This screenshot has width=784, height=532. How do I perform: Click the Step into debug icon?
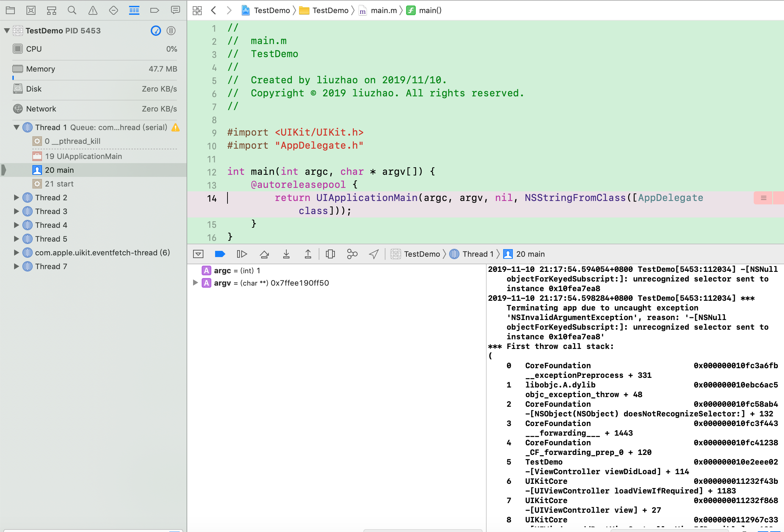point(286,254)
